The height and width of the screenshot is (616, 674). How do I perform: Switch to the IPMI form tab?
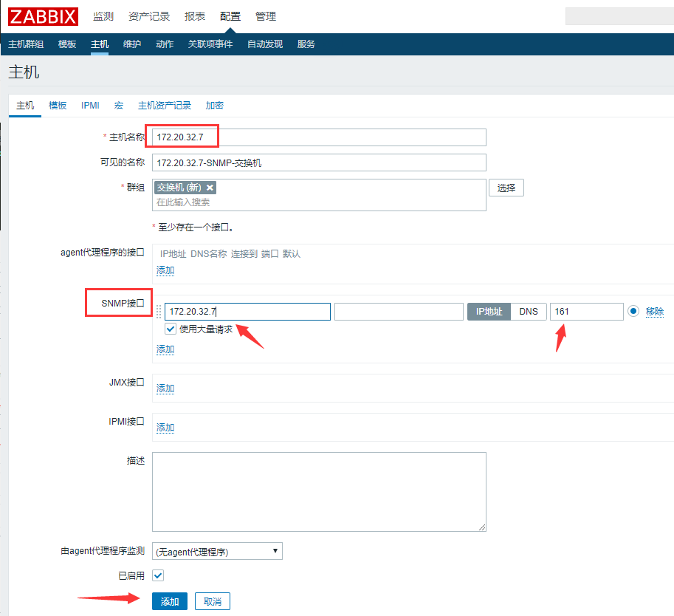coord(90,106)
